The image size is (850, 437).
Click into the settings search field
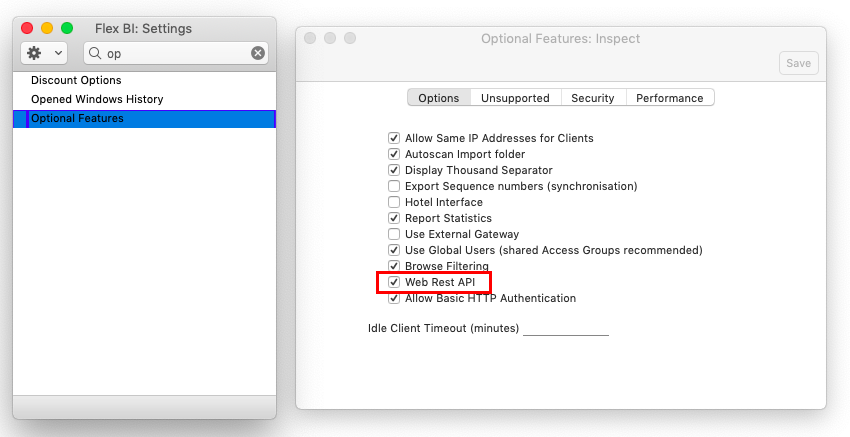175,53
